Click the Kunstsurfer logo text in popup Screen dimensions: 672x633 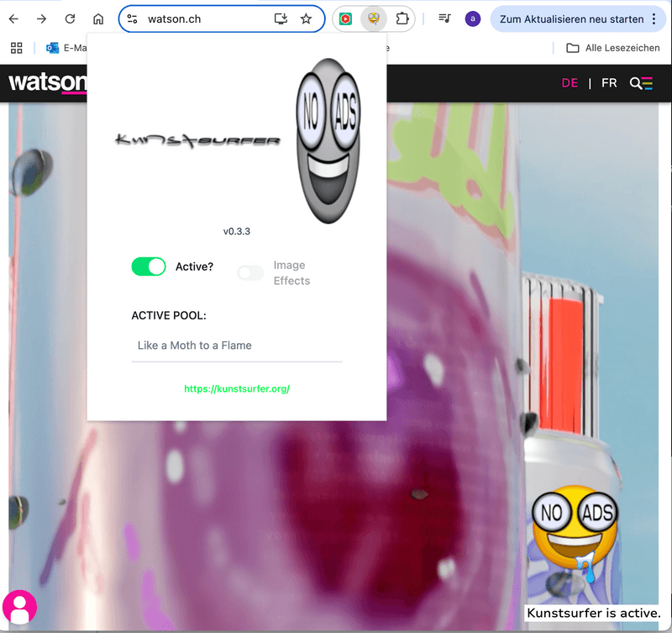click(x=197, y=140)
